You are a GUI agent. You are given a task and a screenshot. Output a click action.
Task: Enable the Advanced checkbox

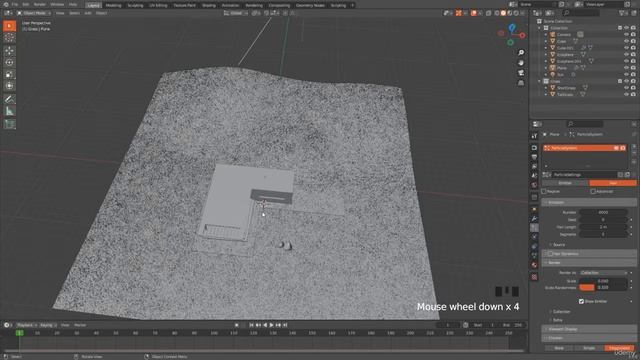click(x=593, y=191)
